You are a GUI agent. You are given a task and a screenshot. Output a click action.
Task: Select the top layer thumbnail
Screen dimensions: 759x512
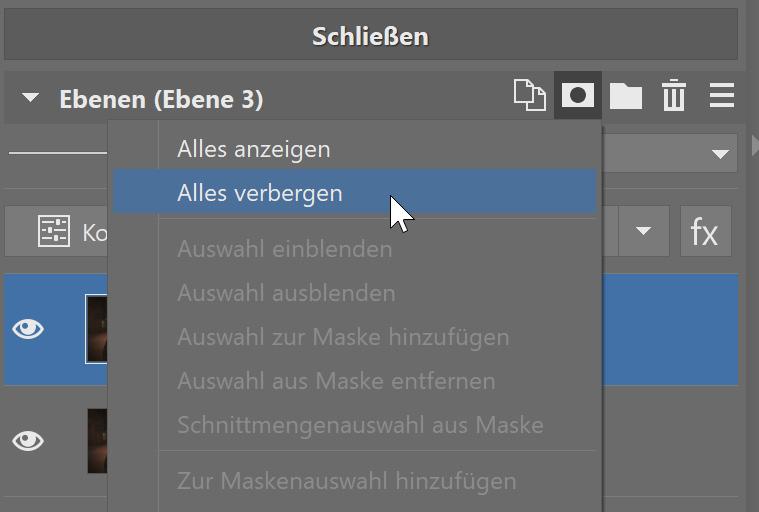coord(96,329)
